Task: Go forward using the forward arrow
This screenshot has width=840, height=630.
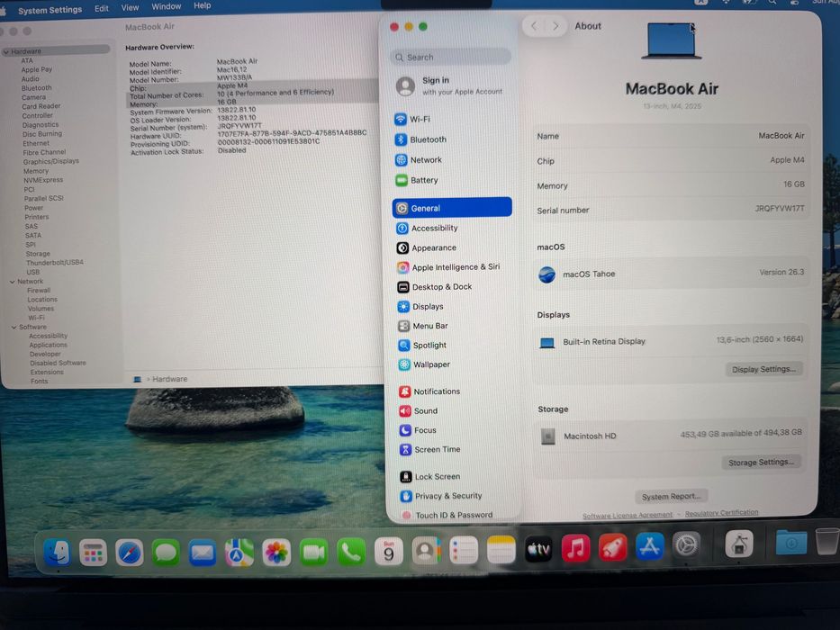Action: [555, 26]
